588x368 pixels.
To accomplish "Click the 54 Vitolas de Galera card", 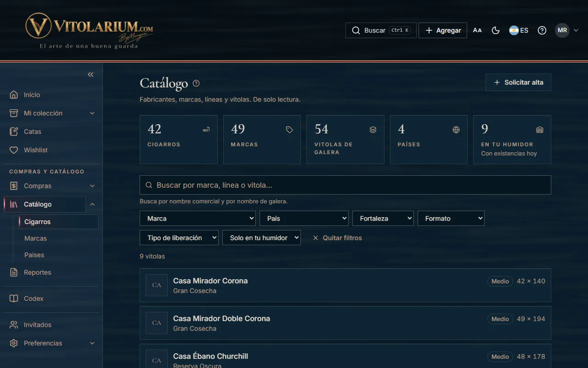I will coord(345,140).
